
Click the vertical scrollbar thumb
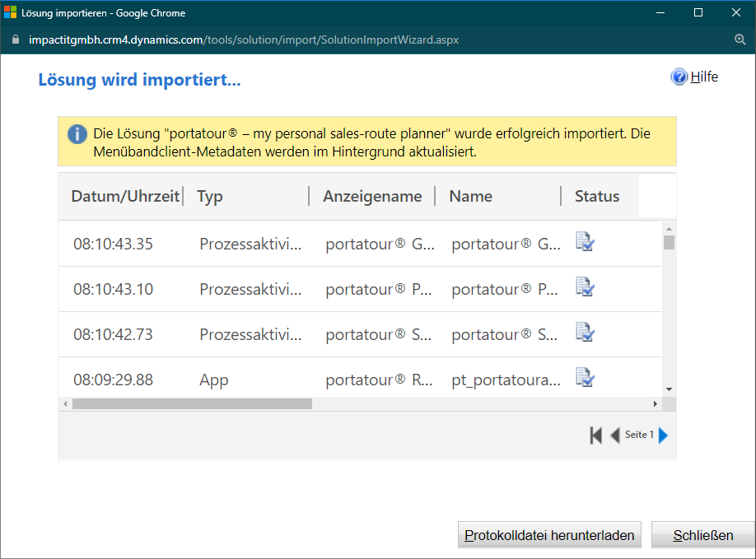pos(669,242)
